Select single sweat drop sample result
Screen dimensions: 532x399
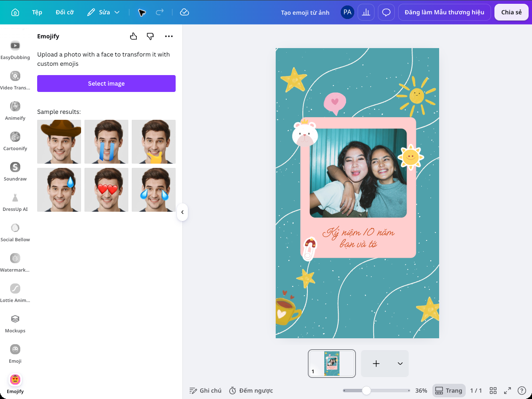pos(59,190)
